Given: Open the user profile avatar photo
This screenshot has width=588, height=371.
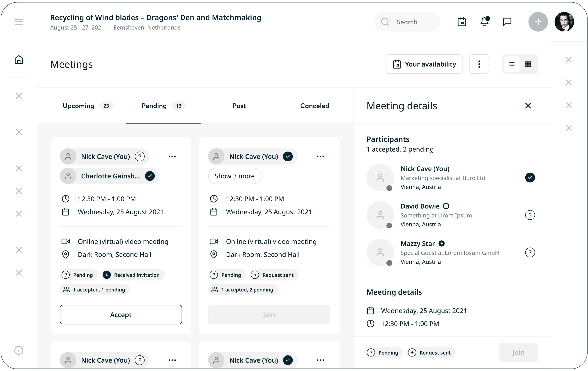Looking at the screenshot, I should pyautogui.click(x=564, y=22).
